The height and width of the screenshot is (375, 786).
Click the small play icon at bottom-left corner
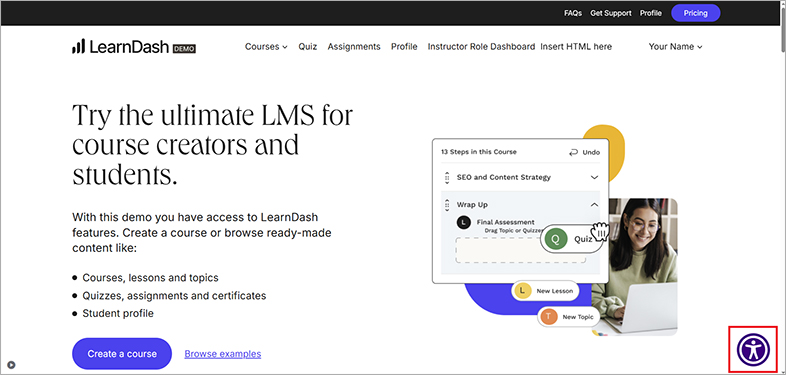[x=12, y=365]
